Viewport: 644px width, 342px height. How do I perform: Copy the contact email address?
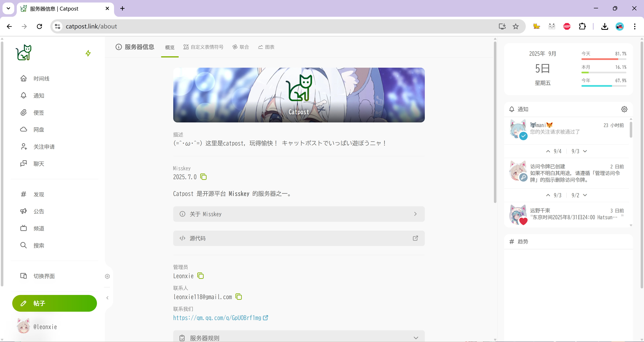pyautogui.click(x=239, y=297)
